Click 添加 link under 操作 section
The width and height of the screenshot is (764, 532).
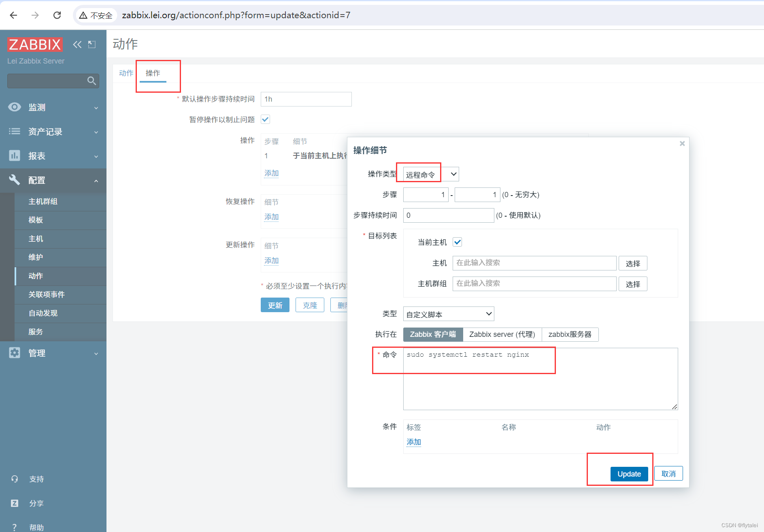pyautogui.click(x=271, y=173)
